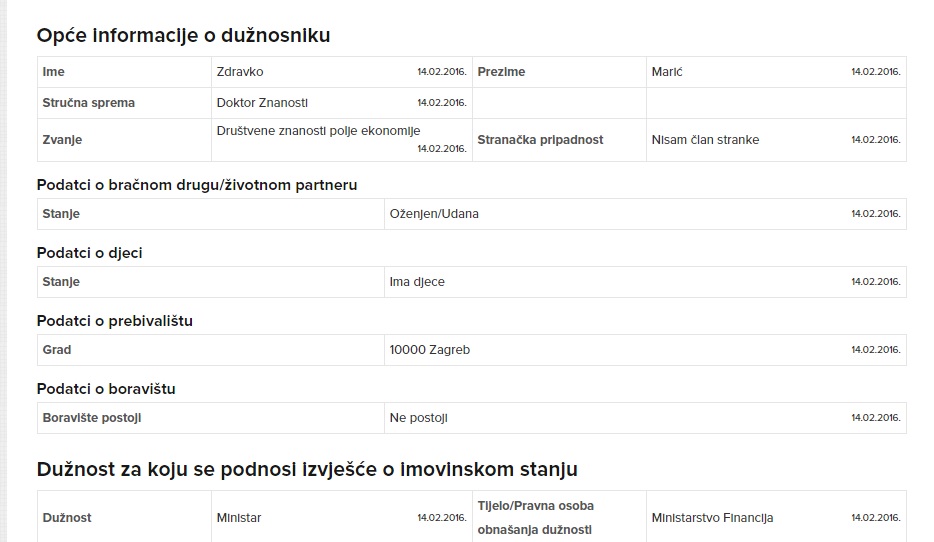The width and height of the screenshot is (934, 542).
Task: Select the 10000 Zagreb city value
Action: click(x=429, y=350)
